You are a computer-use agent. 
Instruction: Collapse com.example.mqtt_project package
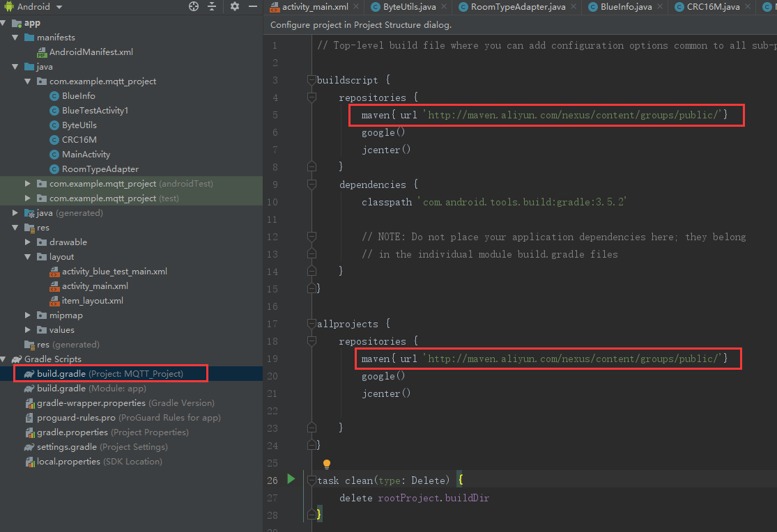point(28,81)
